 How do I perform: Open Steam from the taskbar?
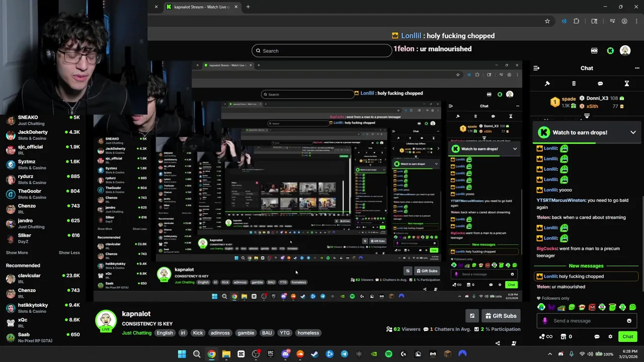(x=314, y=354)
